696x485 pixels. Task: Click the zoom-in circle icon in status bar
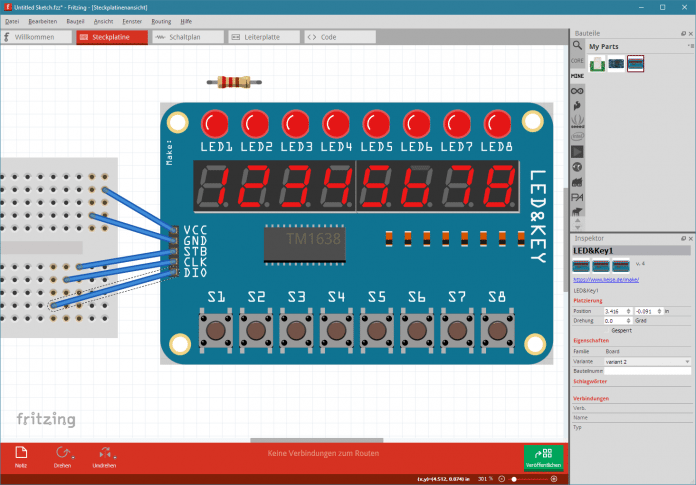click(x=554, y=479)
